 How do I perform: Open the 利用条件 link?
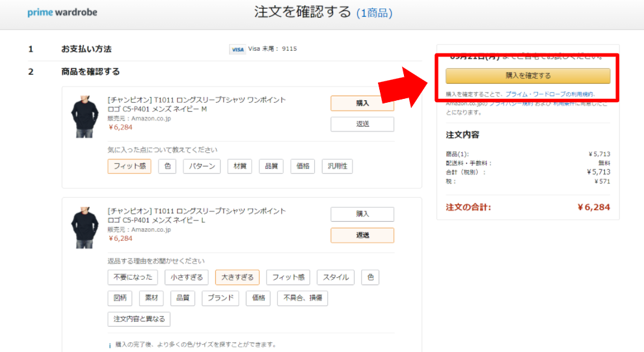pos(563,103)
